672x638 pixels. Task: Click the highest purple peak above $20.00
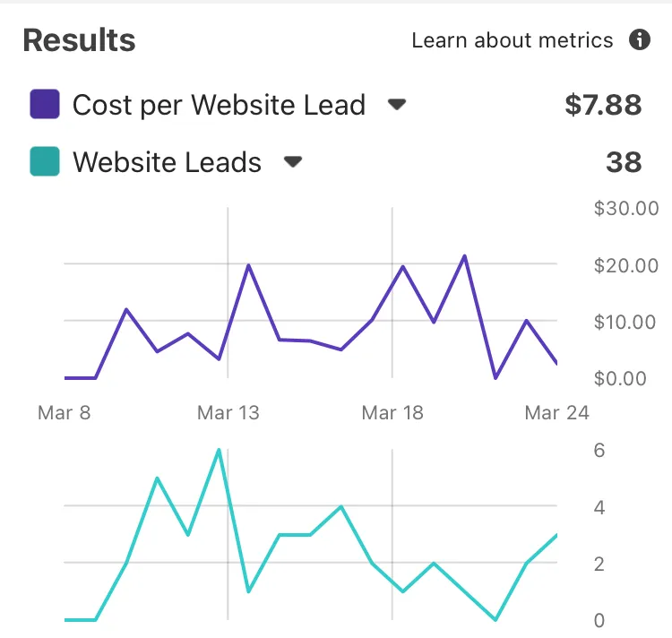(464, 256)
